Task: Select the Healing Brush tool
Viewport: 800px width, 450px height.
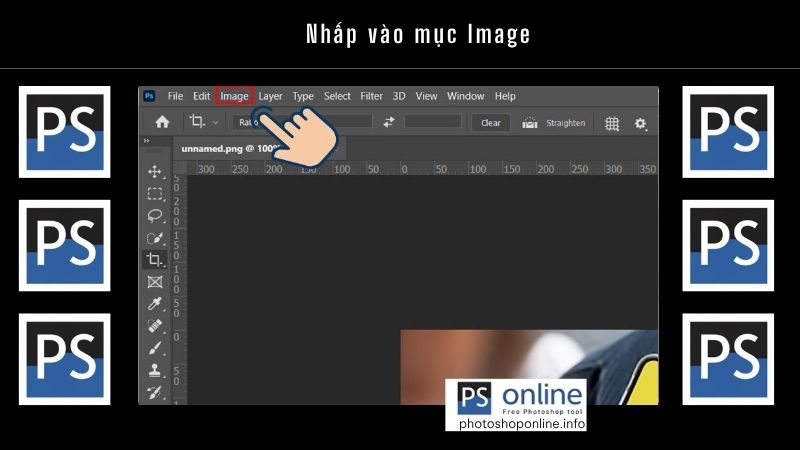Action: (155, 326)
